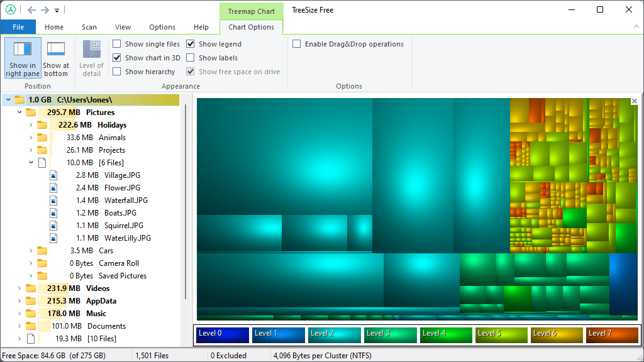The width and height of the screenshot is (644, 362).
Task: Collapse the Pictures tree node
Action: tap(18, 112)
